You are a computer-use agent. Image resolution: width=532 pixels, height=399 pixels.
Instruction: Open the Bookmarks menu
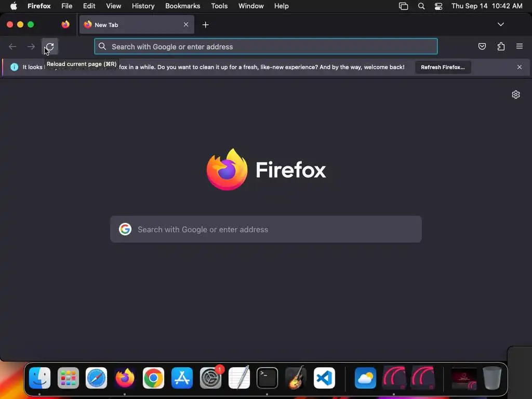coord(182,6)
